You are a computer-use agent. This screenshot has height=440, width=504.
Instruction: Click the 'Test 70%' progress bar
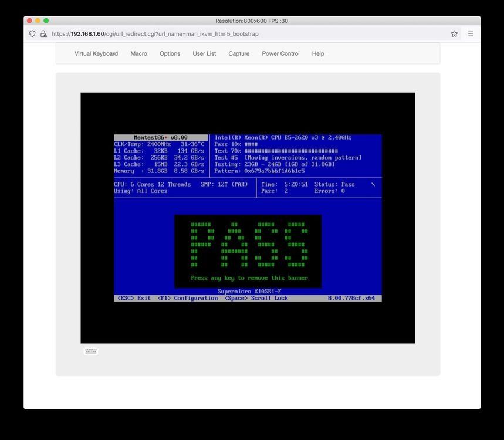(276, 151)
